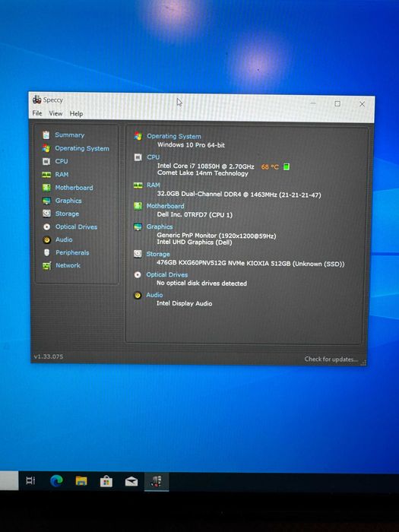Click Check for updates link
The width and height of the screenshot is (399, 532).
click(331, 359)
